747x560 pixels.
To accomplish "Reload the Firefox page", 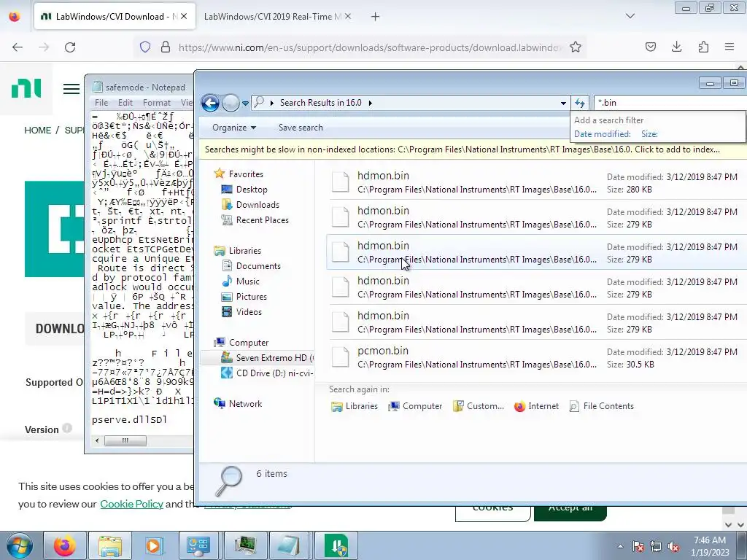I will (x=70, y=47).
